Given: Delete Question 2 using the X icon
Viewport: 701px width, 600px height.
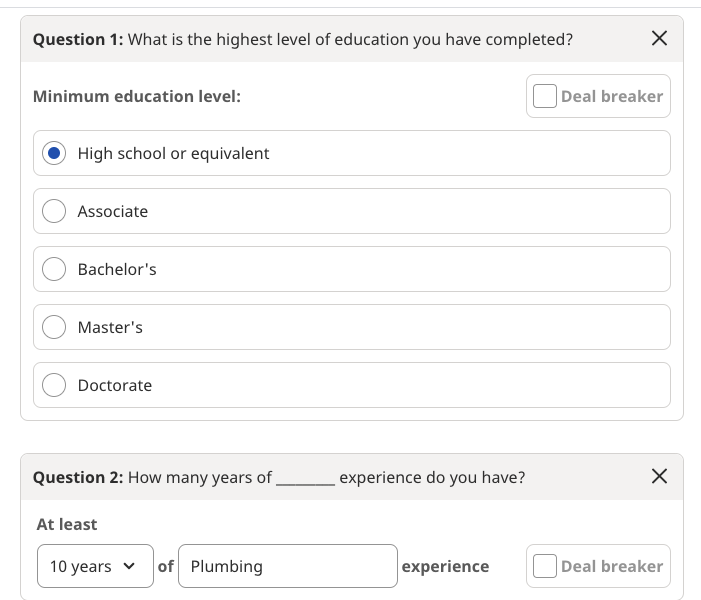Looking at the screenshot, I should point(659,477).
